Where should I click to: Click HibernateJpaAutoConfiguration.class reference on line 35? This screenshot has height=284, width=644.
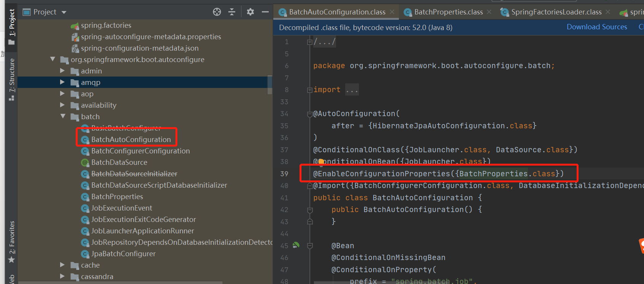click(x=452, y=126)
